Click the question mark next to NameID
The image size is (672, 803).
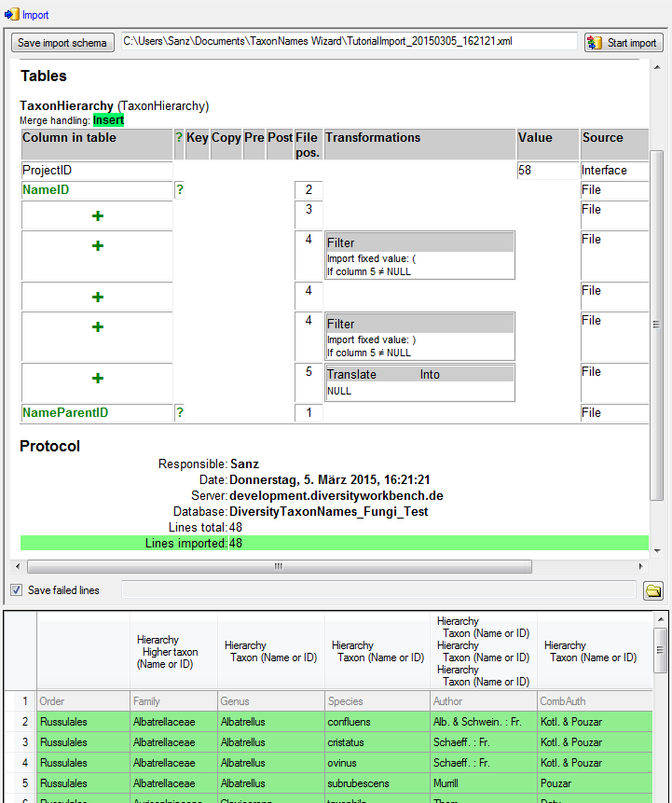click(179, 190)
